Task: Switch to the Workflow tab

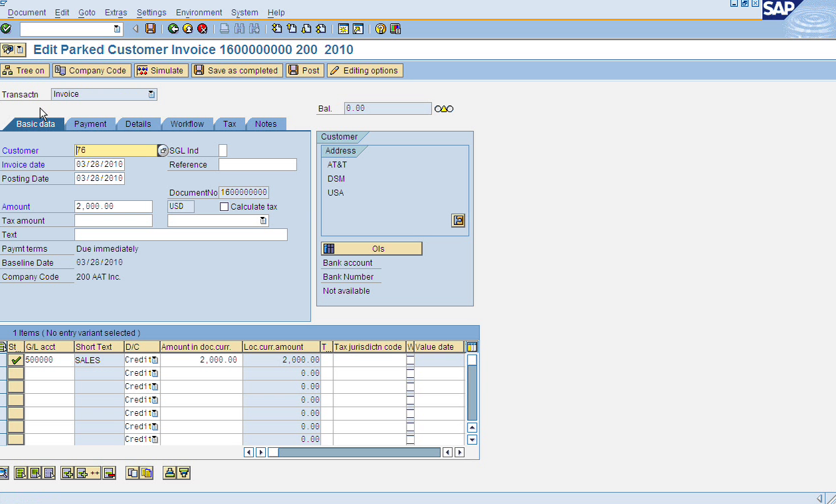Action: point(187,124)
